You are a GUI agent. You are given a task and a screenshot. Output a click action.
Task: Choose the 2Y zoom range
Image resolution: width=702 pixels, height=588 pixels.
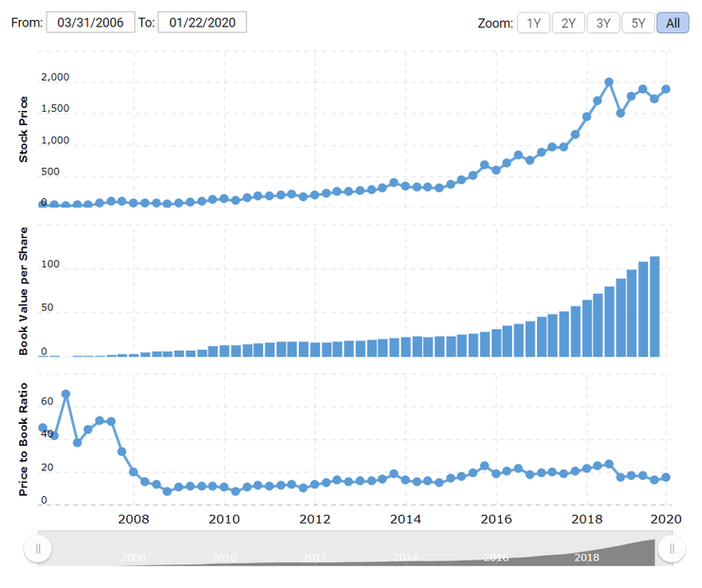[567, 23]
